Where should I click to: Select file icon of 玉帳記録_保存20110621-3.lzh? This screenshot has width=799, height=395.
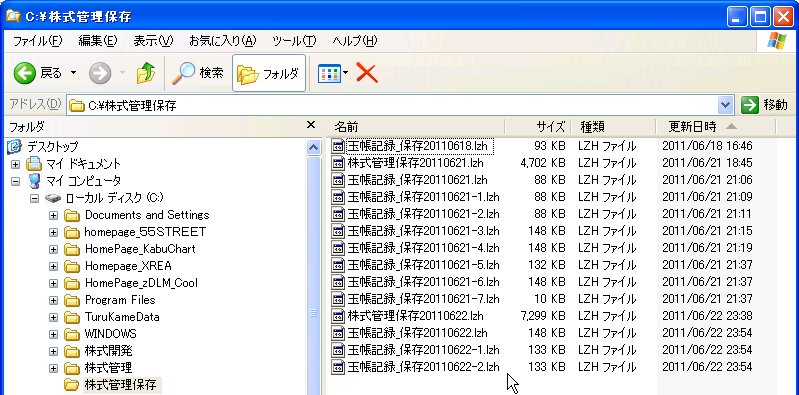pos(338,231)
